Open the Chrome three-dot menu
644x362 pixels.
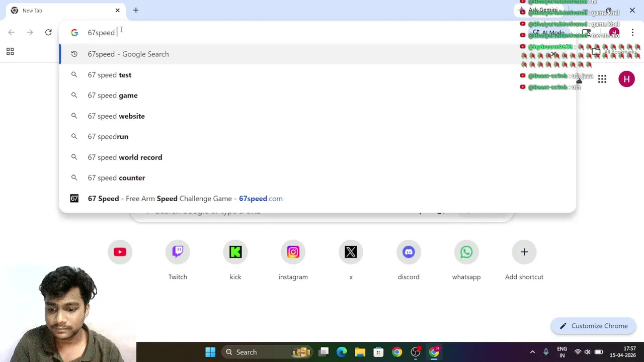(x=632, y=33)
